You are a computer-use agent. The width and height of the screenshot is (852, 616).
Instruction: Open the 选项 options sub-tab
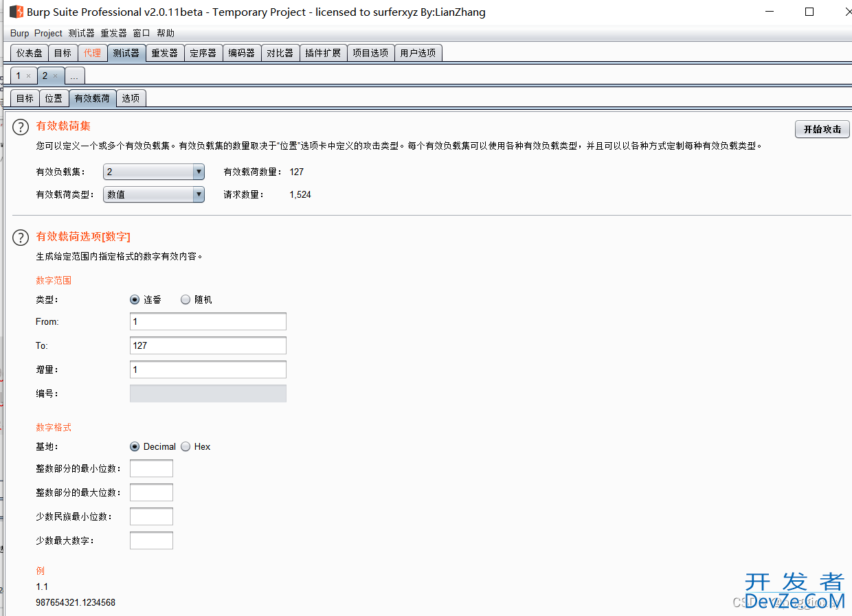(x=131, y=98)
